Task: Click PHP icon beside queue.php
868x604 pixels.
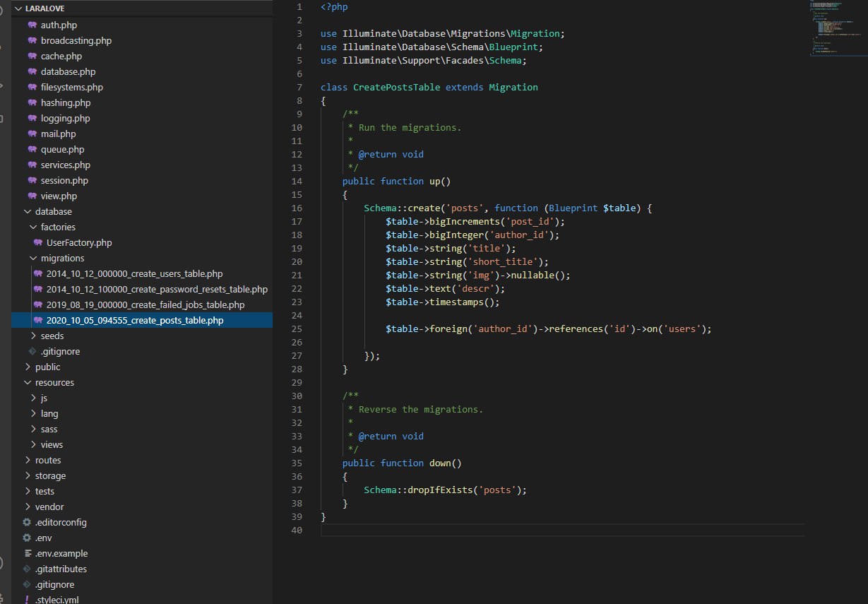Action: pos(32,149)
